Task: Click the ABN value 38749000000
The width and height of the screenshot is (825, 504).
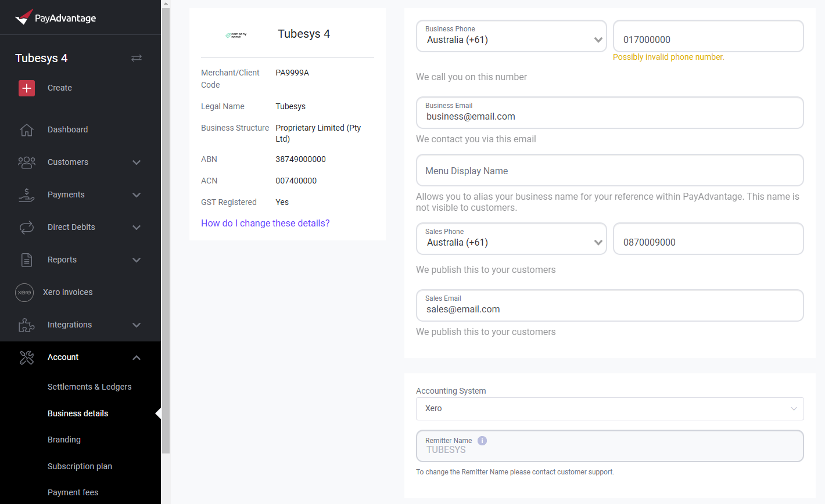Action: point(300,159)
